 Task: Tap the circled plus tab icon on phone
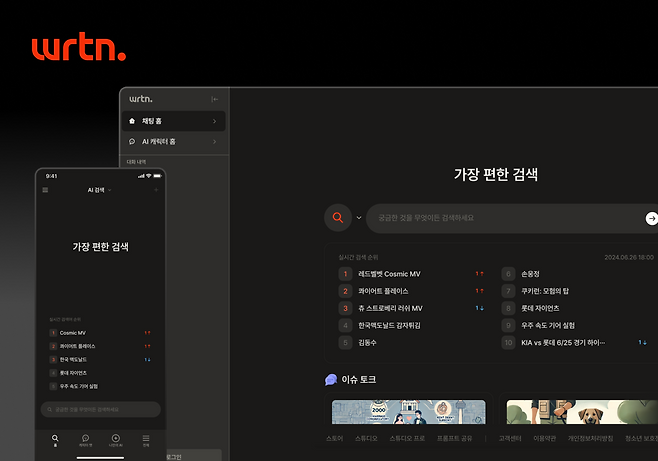116,438
